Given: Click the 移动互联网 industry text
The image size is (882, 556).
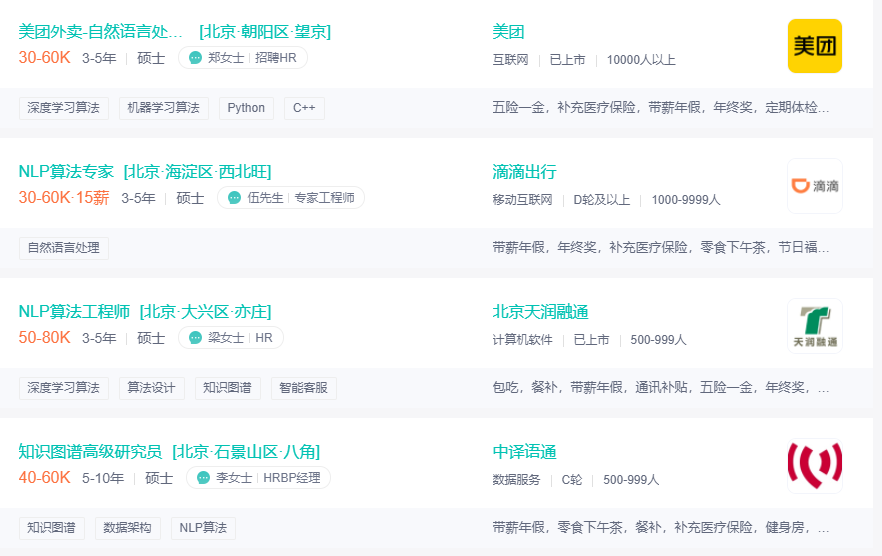Looking at the screenshot, I should click(x=523, y=200).
